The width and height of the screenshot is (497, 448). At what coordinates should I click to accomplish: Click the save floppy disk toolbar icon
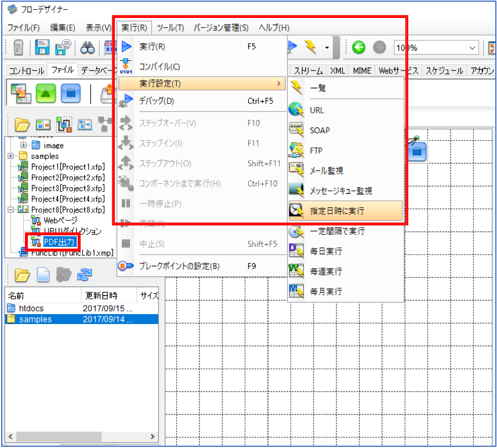(42, 48)
